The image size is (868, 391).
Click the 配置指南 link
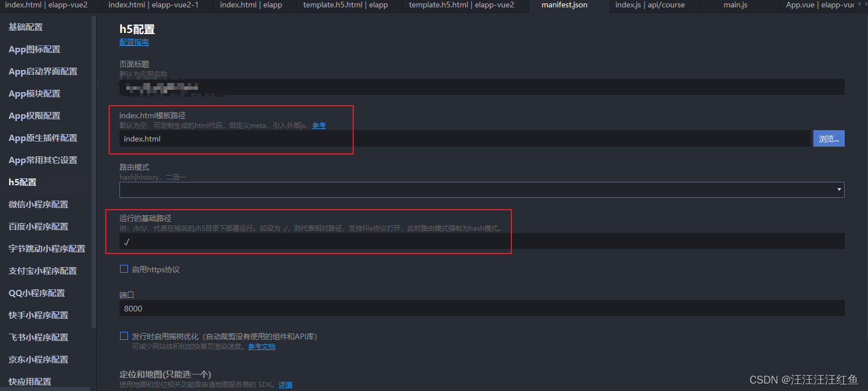point(134,42)
